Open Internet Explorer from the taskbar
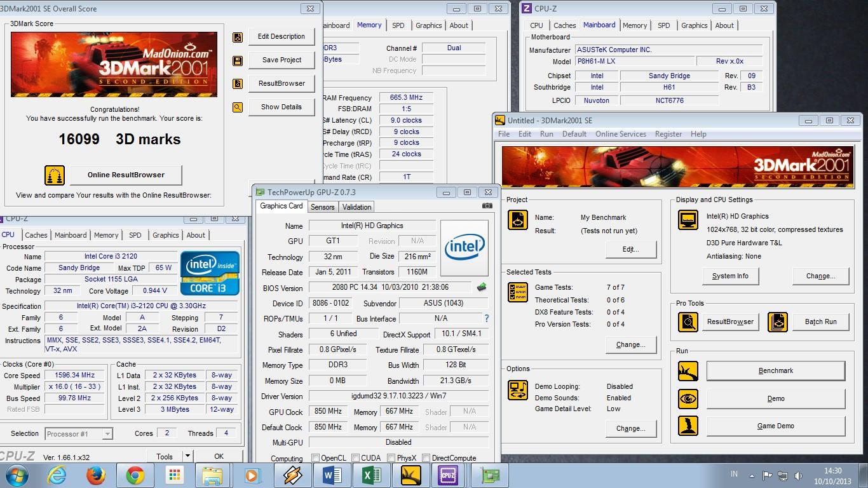The width and height of the screenshot is (868, 488). click(x=57, y=475)
